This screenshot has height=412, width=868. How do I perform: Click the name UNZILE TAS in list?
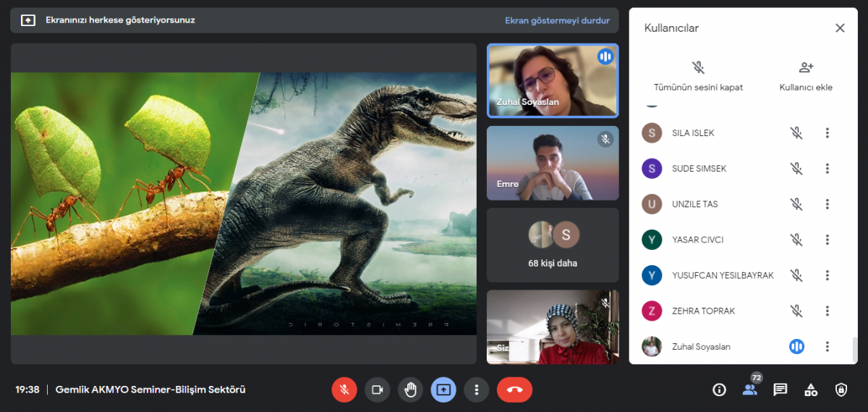click(x=695, y=204)
